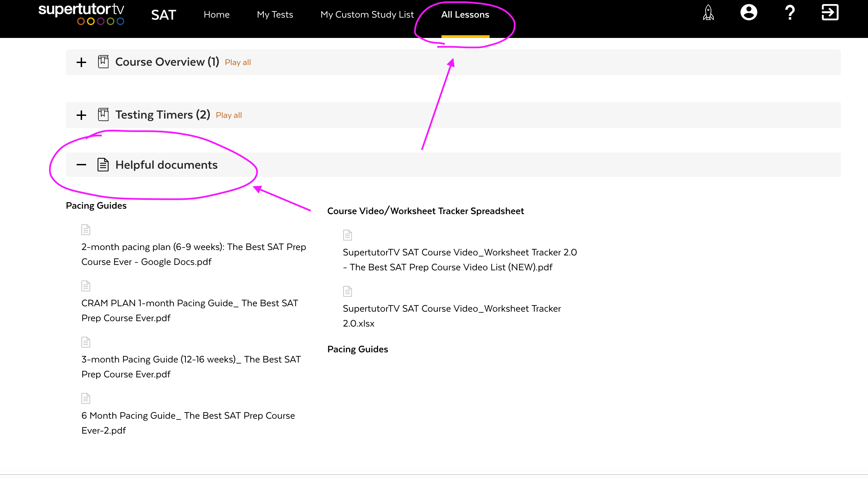The width and height of the screenshot is (868, 479).
Task: Expand Testing Timers with plus sign
Action: tap(81, 115)
